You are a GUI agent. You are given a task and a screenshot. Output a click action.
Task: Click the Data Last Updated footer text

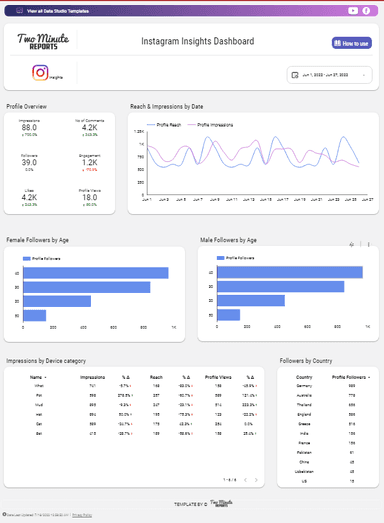point(37,515)
